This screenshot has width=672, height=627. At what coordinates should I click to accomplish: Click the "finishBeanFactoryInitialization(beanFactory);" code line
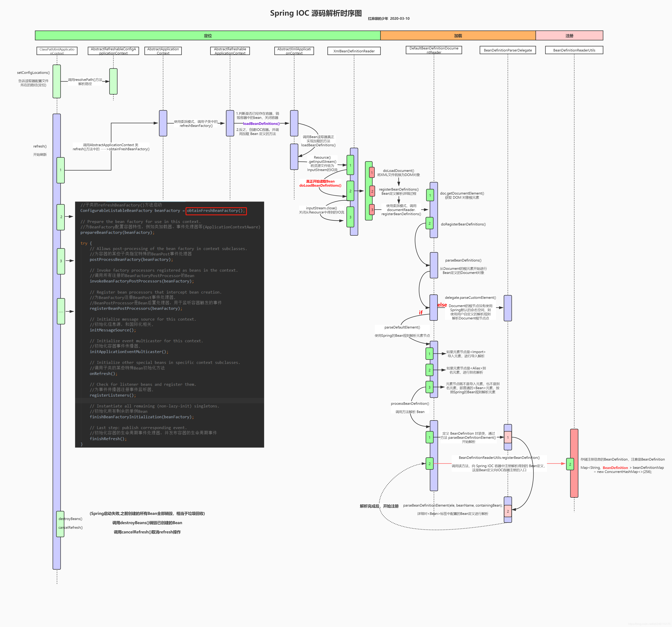coord(142,417)
